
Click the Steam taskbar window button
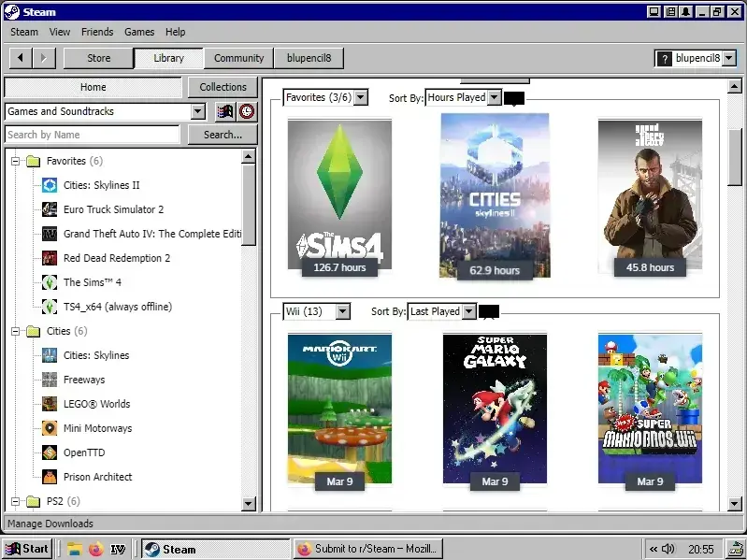coord(216,549)
